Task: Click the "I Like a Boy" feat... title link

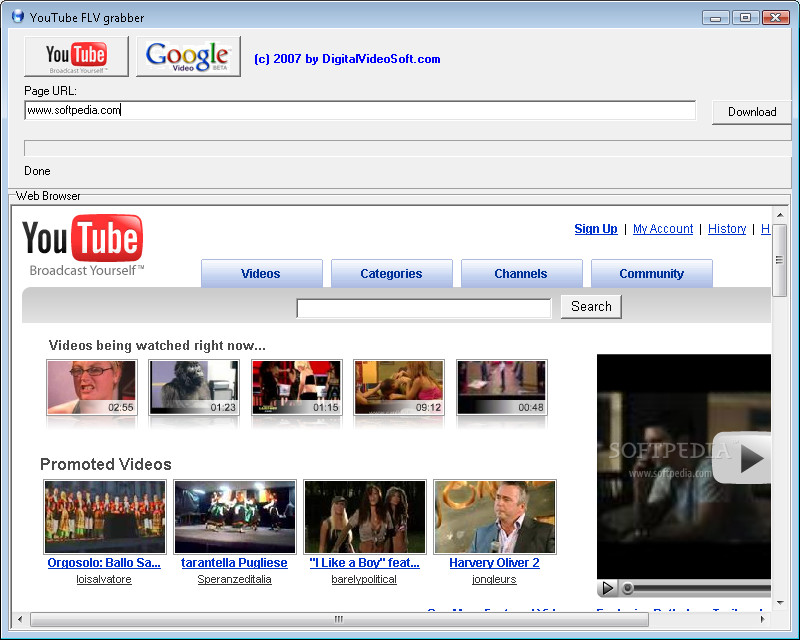Action: click(x=364, y=562)
